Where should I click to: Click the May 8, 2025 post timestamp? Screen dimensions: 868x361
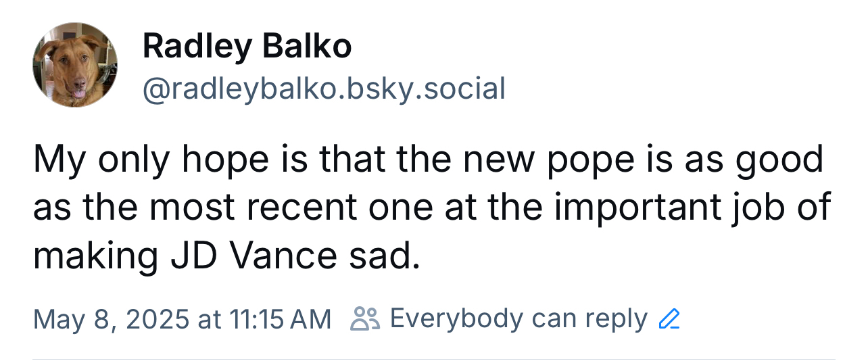[182, 318]
